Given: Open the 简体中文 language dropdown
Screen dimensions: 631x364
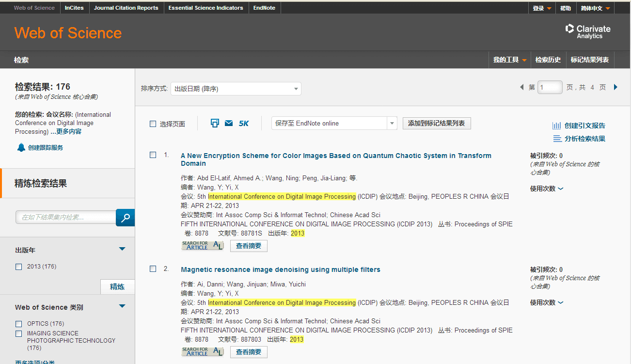Looking at the screenshot, I should (x=595, y=8).
